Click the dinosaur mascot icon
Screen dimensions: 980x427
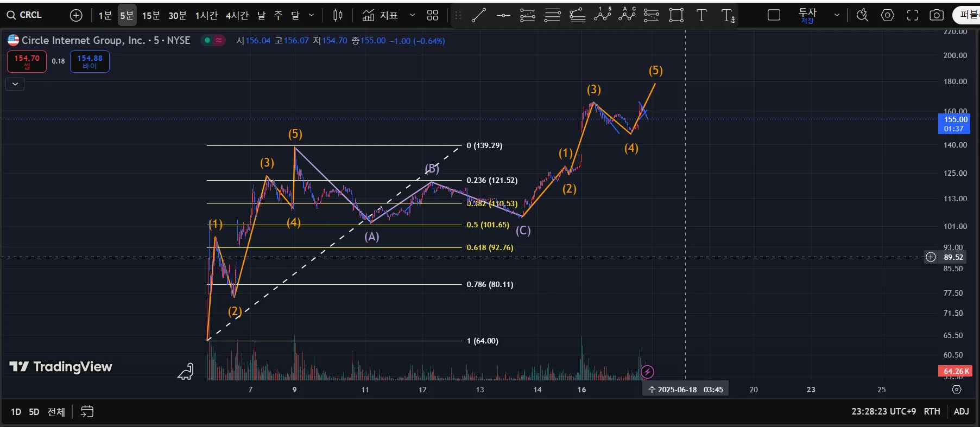(x=186, y=372)
